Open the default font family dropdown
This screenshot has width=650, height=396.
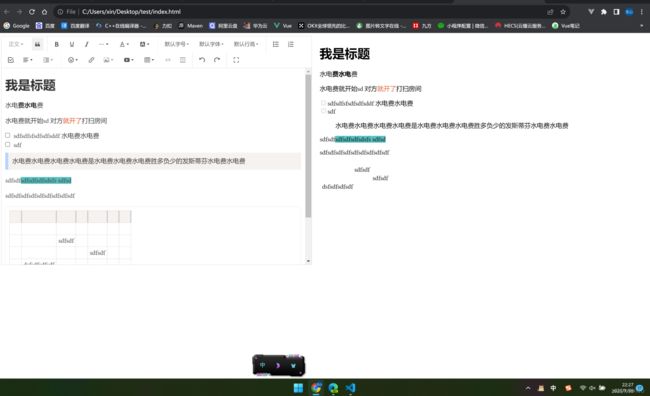click(x=211, y=44)
